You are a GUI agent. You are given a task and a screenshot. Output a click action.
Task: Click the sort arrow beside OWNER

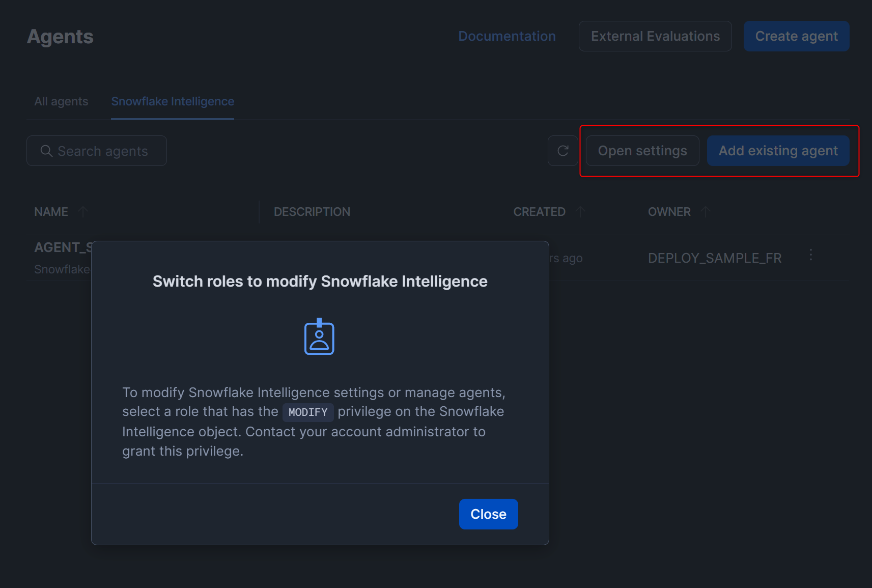706,212
